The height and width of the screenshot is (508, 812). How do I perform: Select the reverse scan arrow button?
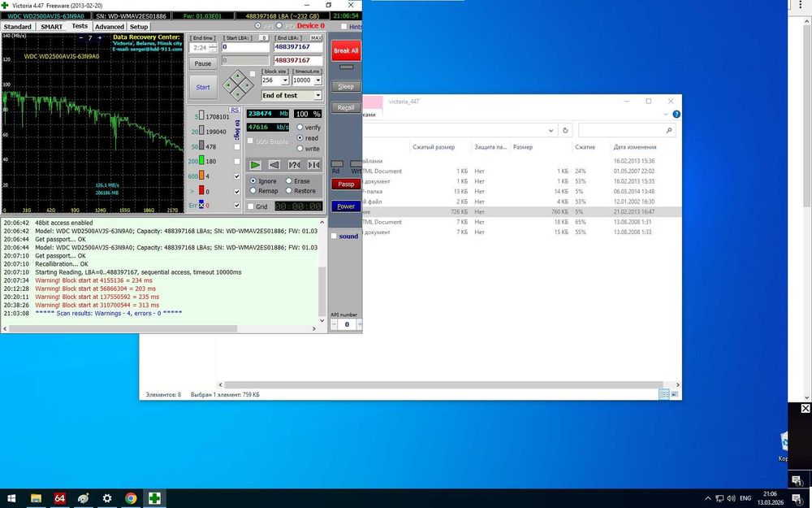(274, 165)
